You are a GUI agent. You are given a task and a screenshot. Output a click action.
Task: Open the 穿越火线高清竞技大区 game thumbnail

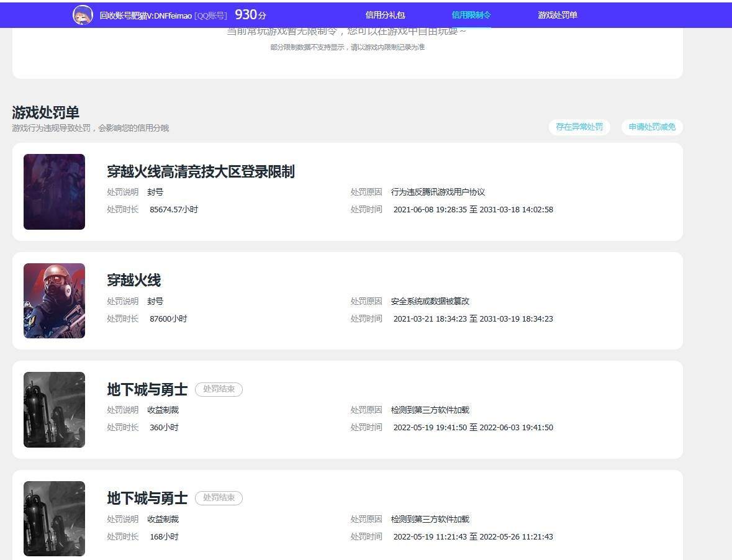coord(54,192)
